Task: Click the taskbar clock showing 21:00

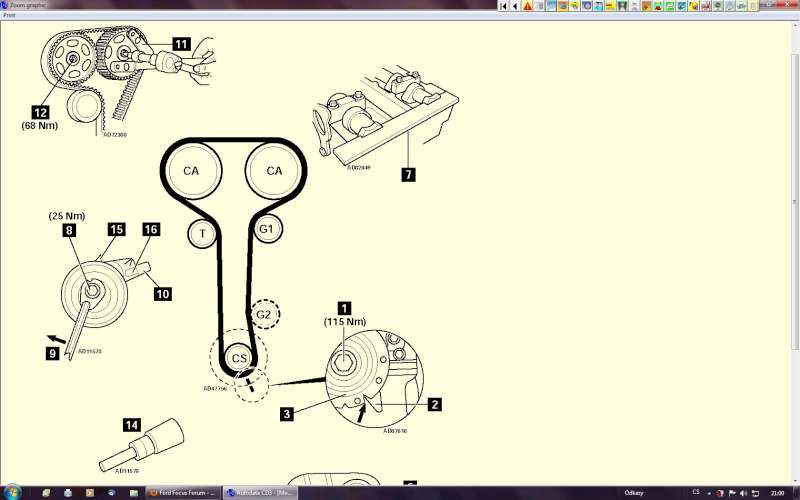Action: coord(777,493)
